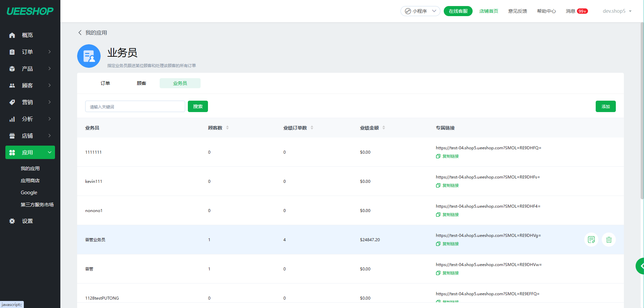Click the copy link icon for 1111111
This screenshot has width=644, height=308.
coord(438,156)
